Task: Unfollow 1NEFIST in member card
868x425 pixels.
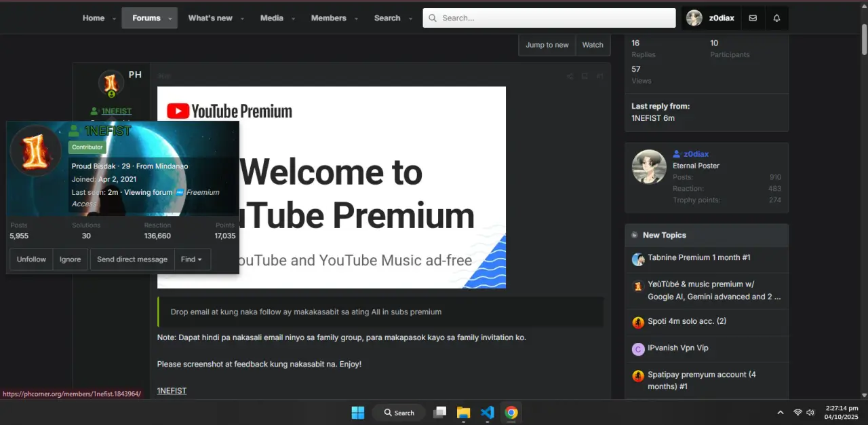Action: point(31,259)
